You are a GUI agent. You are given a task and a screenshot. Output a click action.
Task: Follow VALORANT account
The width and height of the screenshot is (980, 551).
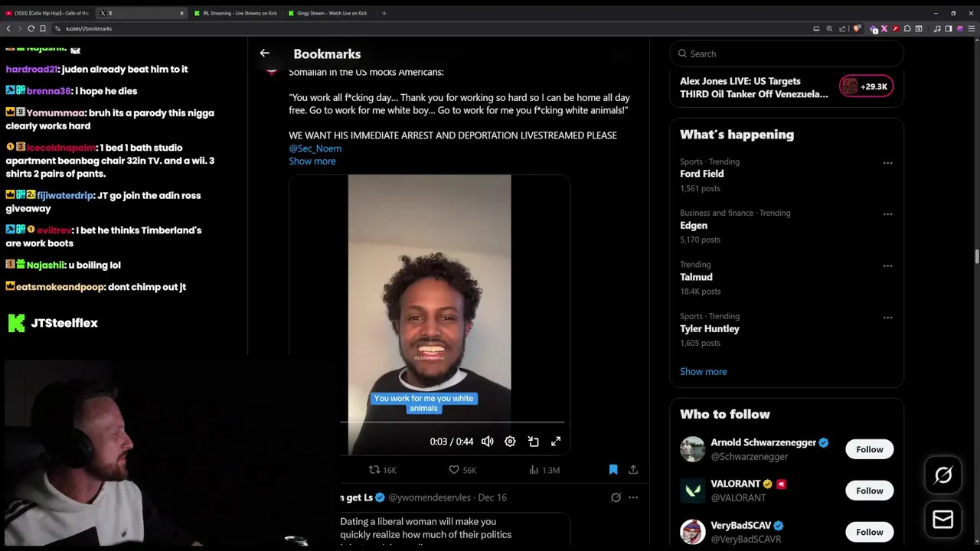[x=870, y=491]
